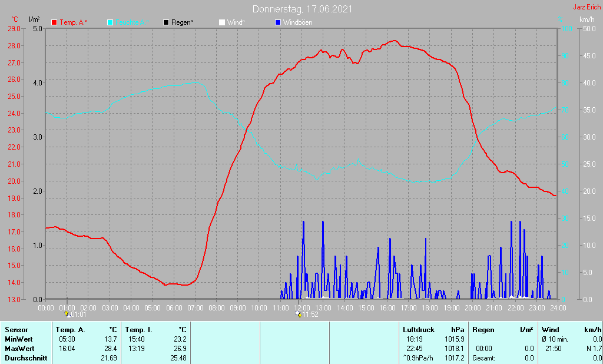Viewport: 603px width, 364px height.
Task: Click the Luftdruck header in the table
Action: coord(418,330)
